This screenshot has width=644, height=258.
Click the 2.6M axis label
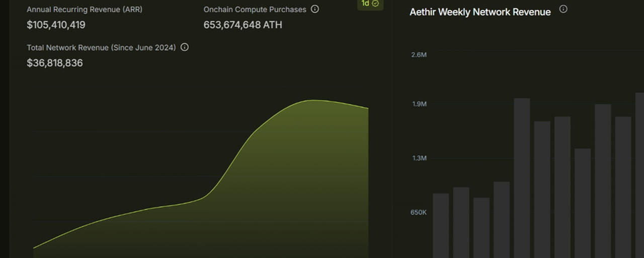pyautogui.click(x=419, y=54)
